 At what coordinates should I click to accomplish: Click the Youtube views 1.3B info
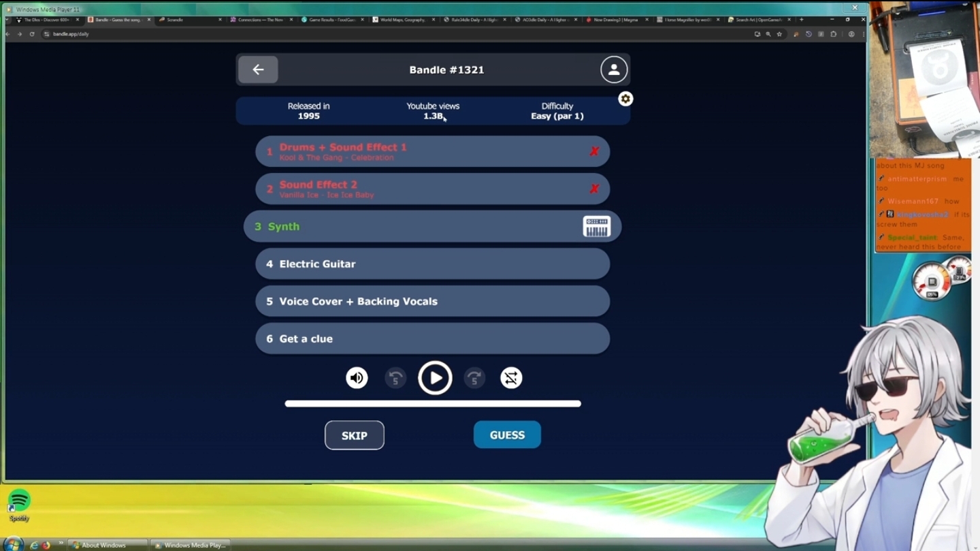tap(433, 111)
